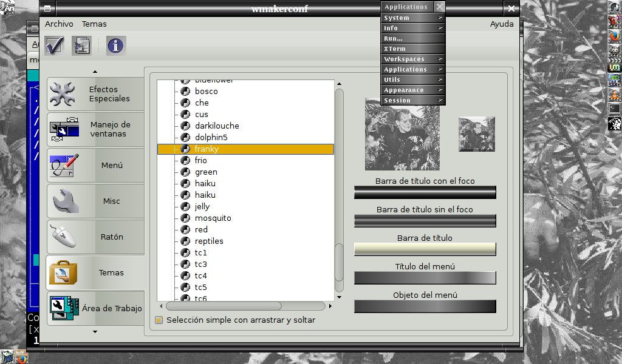The image size is (622, 364).
Task: Click theme list scroll-up arrow button
Action: click(339, 84)
